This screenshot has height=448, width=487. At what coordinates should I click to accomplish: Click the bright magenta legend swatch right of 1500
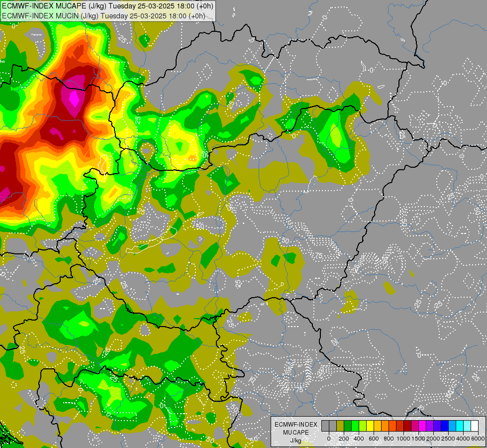[x=422, y=426]
